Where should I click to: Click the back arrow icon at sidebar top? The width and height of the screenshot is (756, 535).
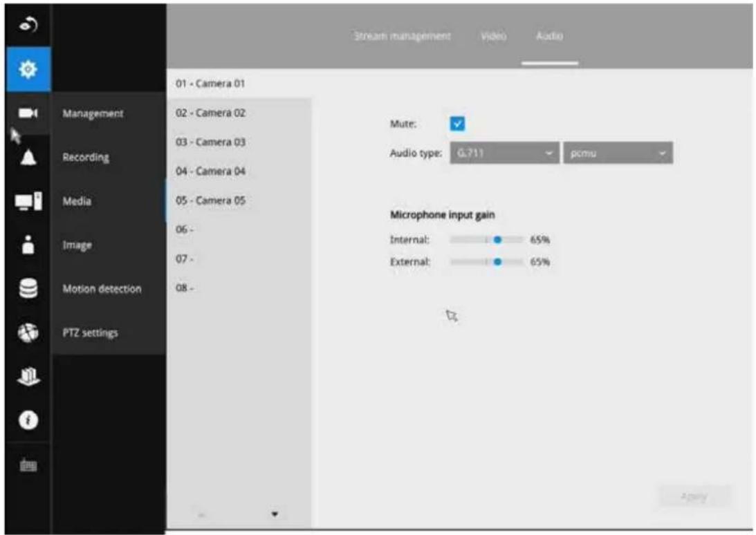(x=28, y=25)
